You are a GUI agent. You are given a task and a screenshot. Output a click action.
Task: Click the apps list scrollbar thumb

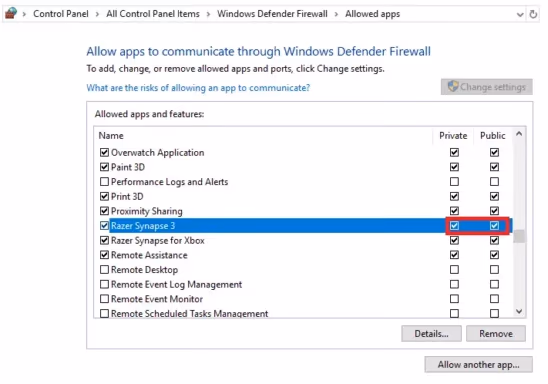pyautogui.click(x=519, y=236)
